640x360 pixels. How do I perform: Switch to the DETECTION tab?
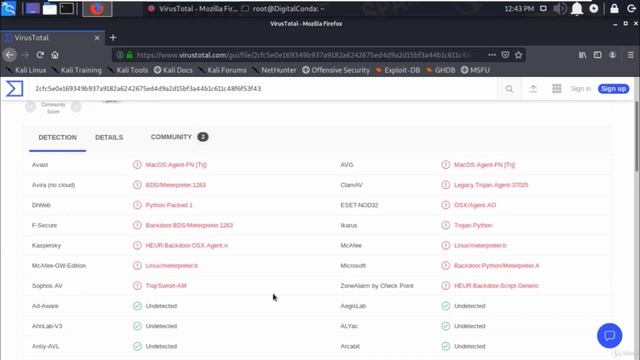[x=58, y=138]
